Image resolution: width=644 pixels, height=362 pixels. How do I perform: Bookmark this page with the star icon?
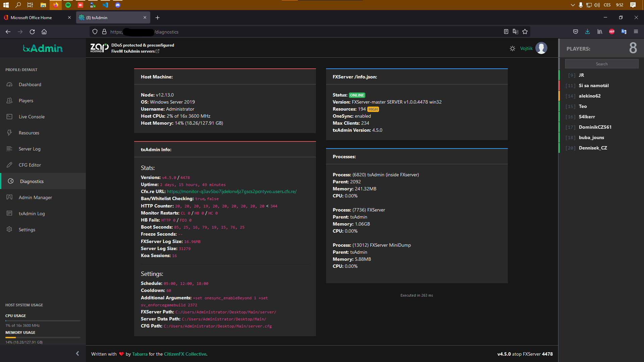[x=525, y=32]
